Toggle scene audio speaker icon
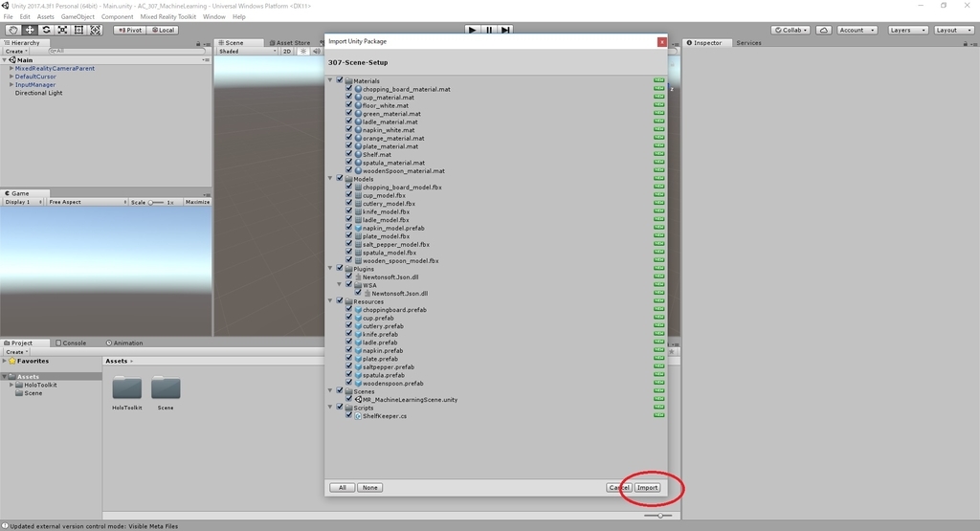This screenshot has height=531, width=980. coord(316,52)
